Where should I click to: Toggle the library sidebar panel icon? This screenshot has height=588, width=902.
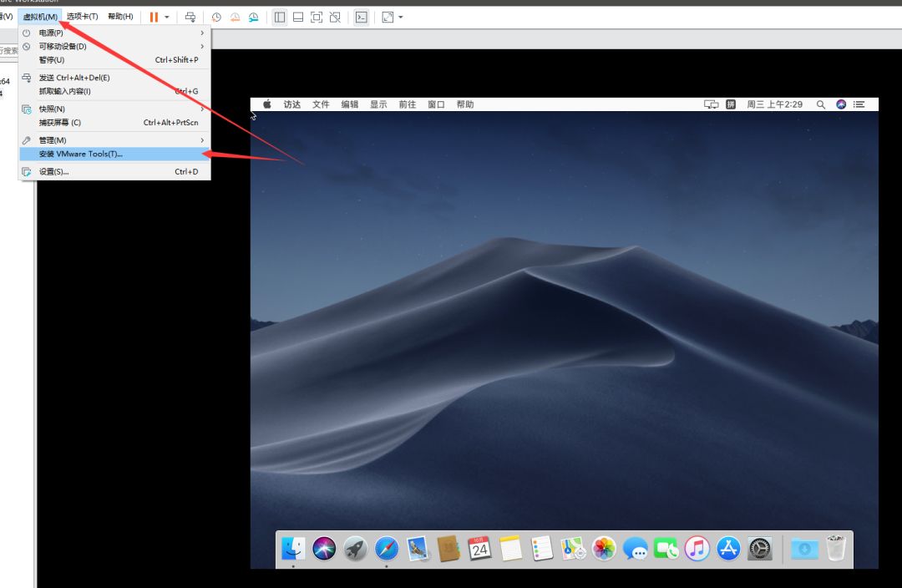click(280, 18)
